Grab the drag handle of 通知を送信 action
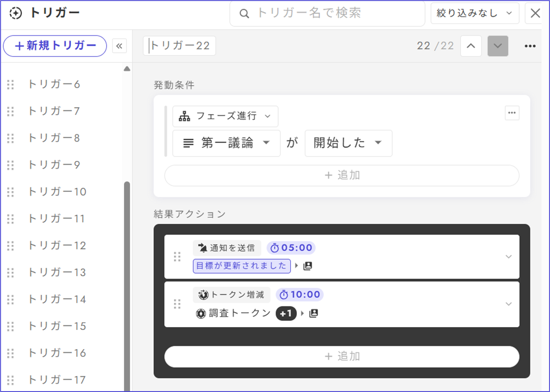Image resolution: width=550 pixels, height=392 pixels. pos(177,257)
